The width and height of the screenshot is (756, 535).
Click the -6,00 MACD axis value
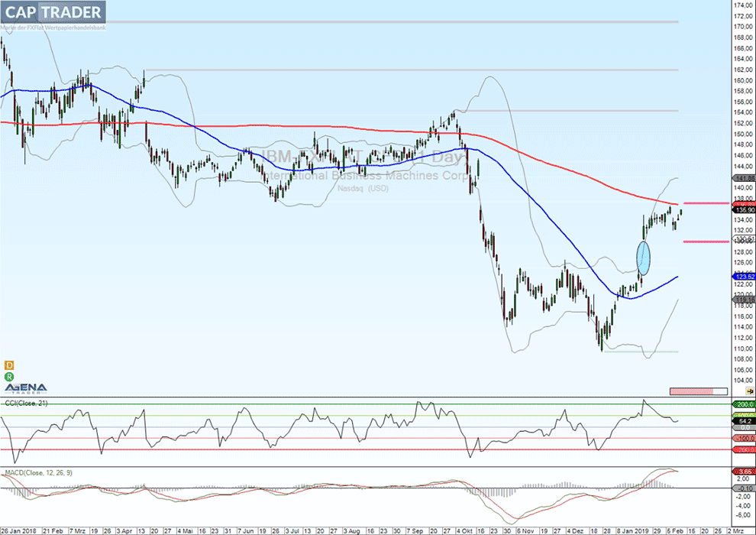743,514
